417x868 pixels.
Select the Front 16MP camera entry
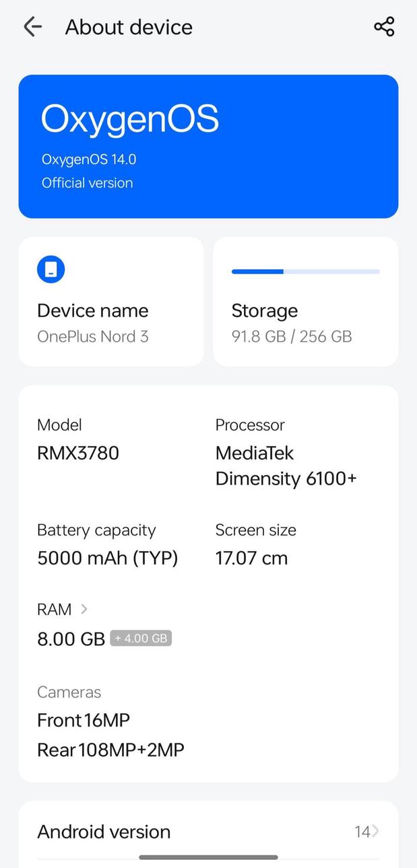pos(84,720)
